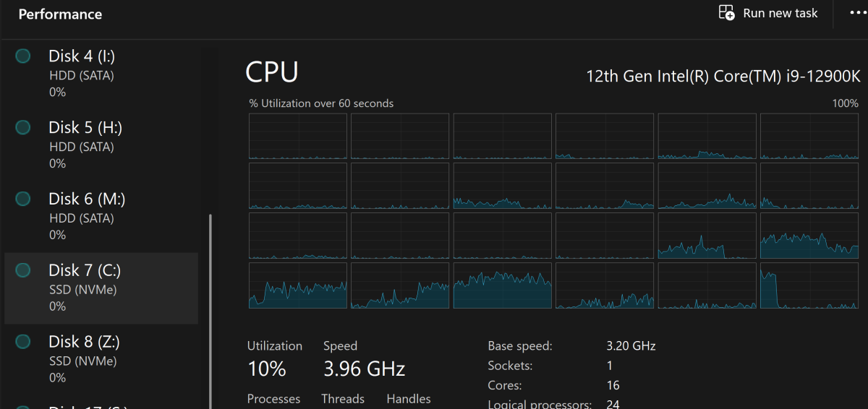Screen dimensions: 868x409
Task: Click the last logical processor graph
Action: coord(809,285)
